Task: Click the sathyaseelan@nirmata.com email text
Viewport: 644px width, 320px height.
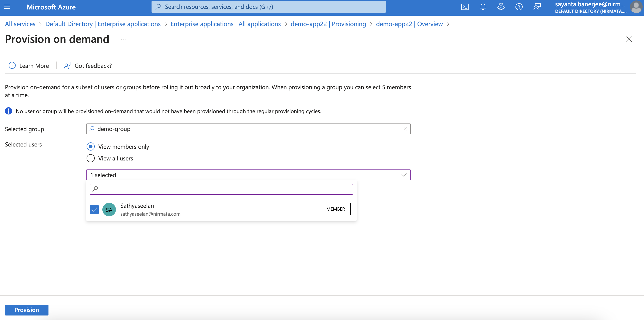Action: click(150, 214)
